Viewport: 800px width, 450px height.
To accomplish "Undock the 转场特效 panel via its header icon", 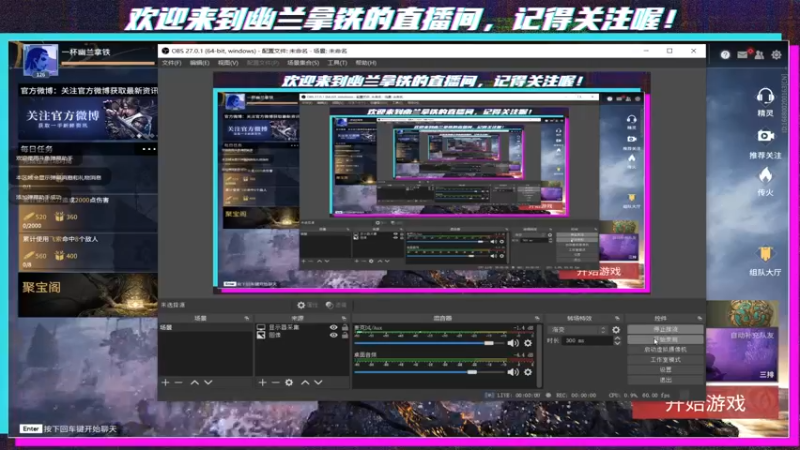I will (617, 318).
